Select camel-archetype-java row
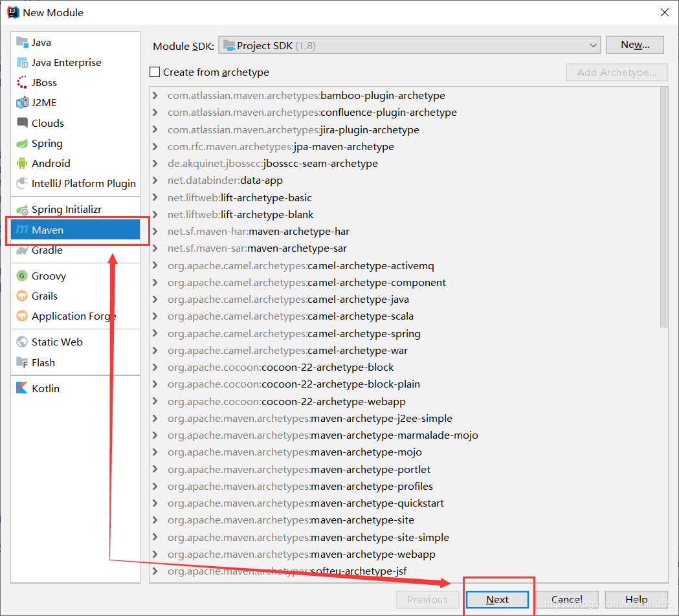This screenshot has width=679, height=616. 405,299
